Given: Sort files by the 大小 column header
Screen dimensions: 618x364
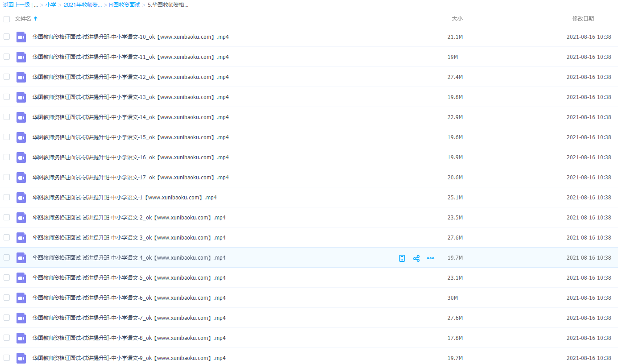Looking at the screenshot, I should click(x=457, y=19).
